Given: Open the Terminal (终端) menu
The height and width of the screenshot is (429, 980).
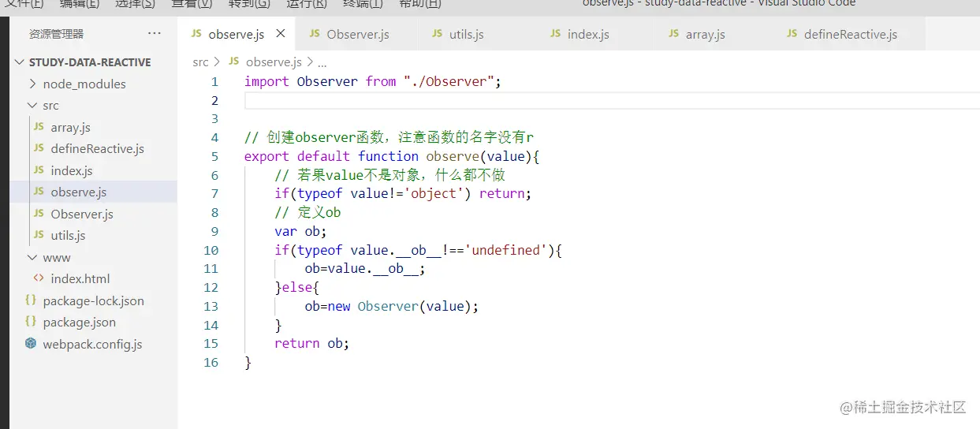Looking at the screenshot, I should (x=363, y=4).
